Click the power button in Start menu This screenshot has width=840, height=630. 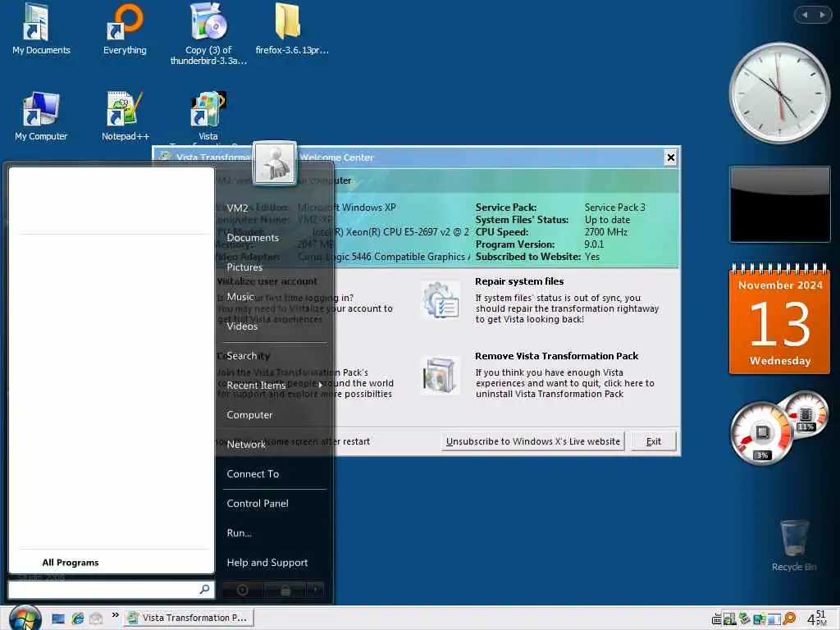point(242,590)
